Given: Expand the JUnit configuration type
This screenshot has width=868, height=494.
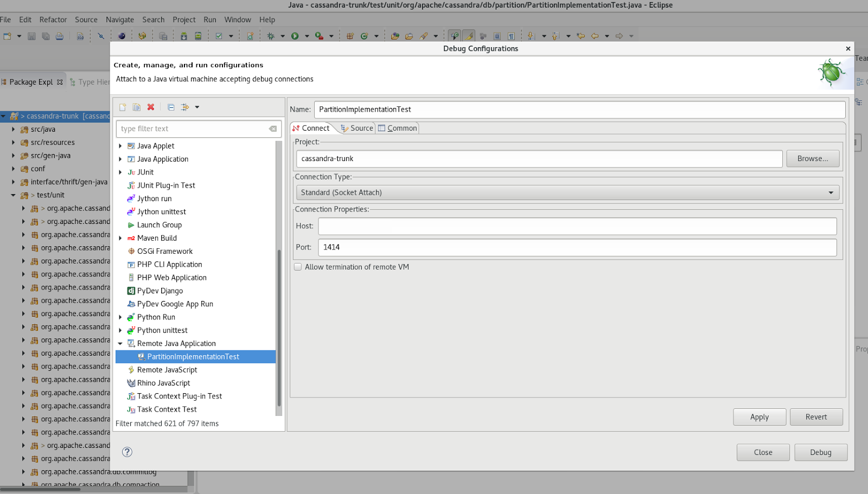Looking at the screenshot, I should (120, 172).
